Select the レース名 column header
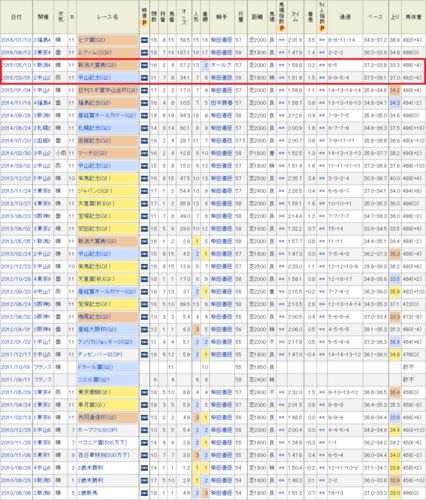 pyautogui.click(x=108, y=17)
